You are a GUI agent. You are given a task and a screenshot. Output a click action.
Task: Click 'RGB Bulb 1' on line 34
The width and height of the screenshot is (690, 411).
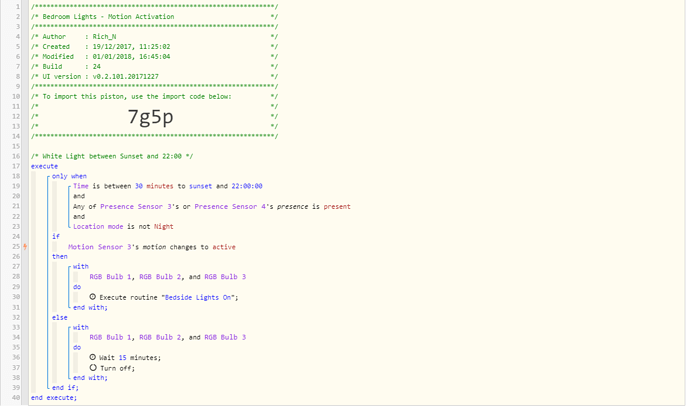pyautogui.click(x=110, y=338)
